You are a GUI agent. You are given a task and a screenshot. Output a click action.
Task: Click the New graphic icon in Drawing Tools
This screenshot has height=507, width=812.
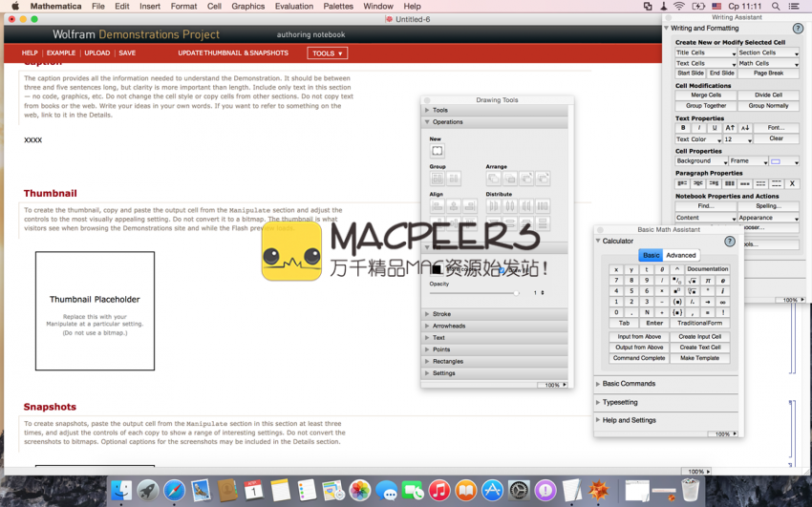[438, 151]
